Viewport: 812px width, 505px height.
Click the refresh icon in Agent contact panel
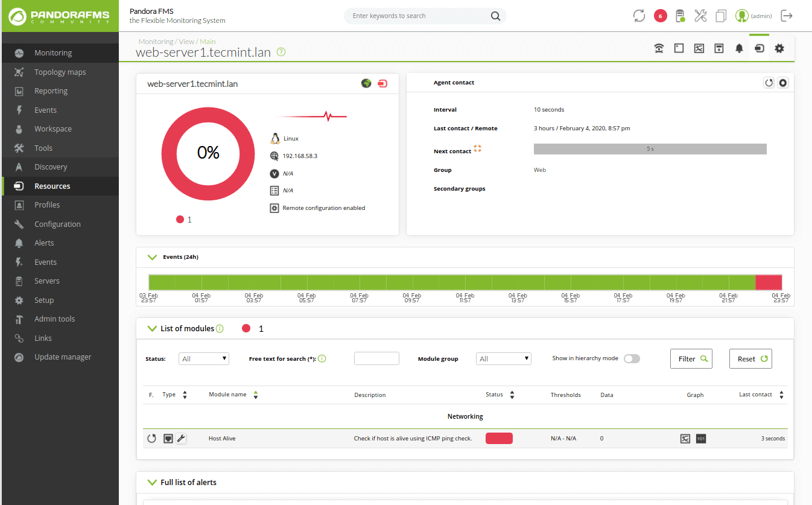pos(769,83)
